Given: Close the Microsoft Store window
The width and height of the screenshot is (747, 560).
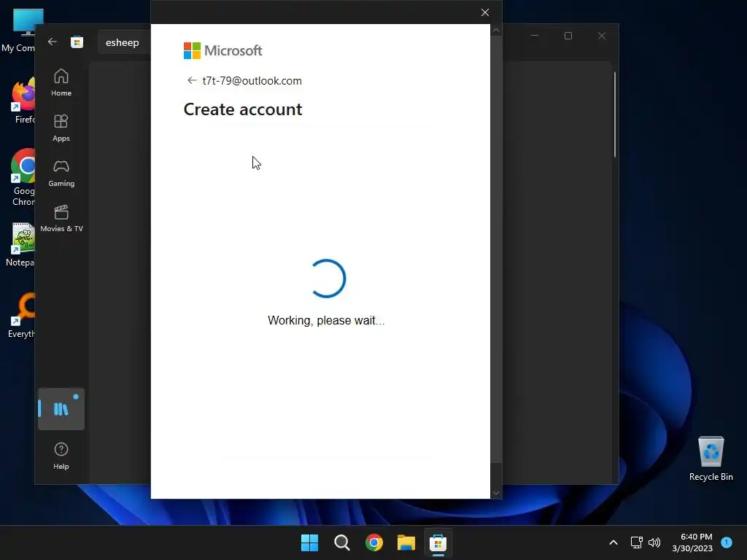Looking at the screenshot, I should (602, 36).
